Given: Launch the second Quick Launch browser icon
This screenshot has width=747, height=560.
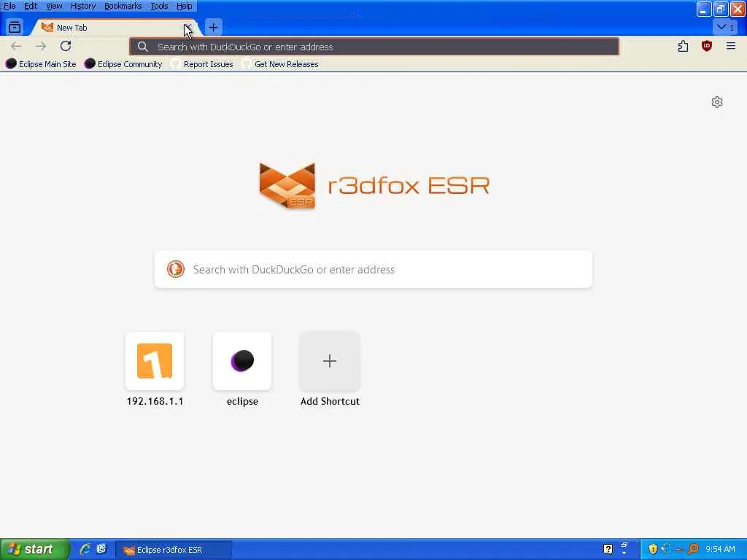Looking at the screenshot, I should [x=101, y=550].
